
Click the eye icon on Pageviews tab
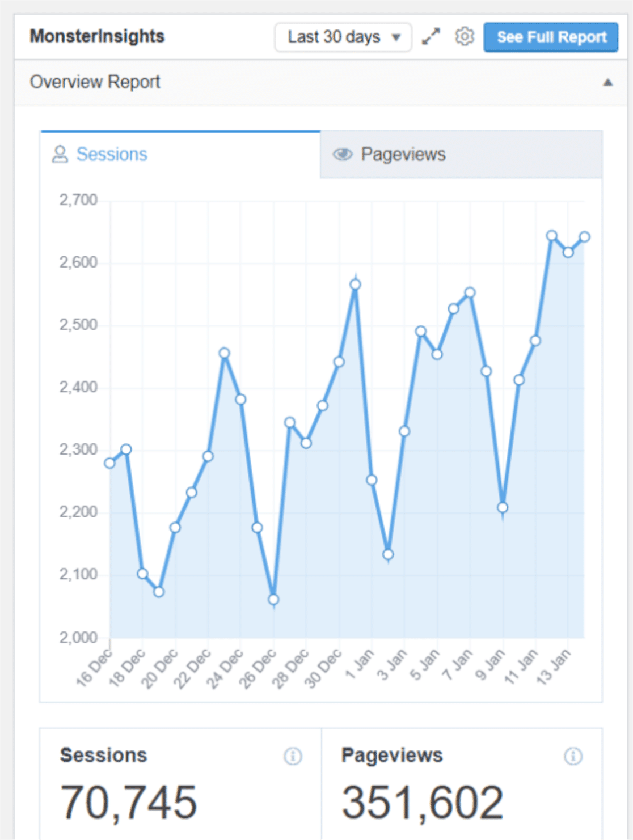point(343,154)
